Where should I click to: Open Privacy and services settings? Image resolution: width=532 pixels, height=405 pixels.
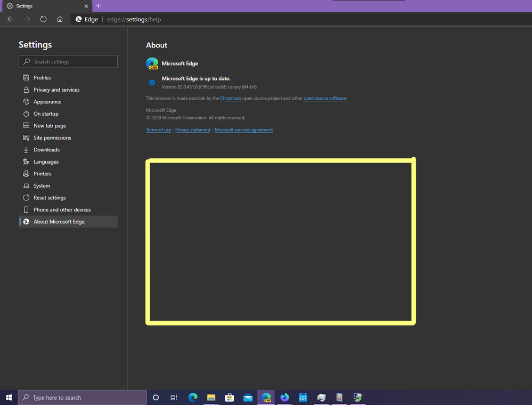(x=68, y=90)
